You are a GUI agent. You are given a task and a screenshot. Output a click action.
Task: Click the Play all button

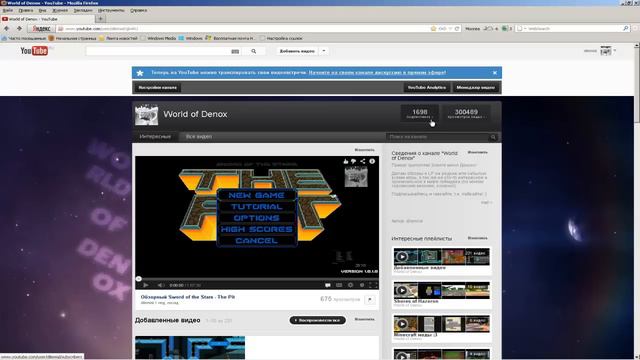coord(318,320)
